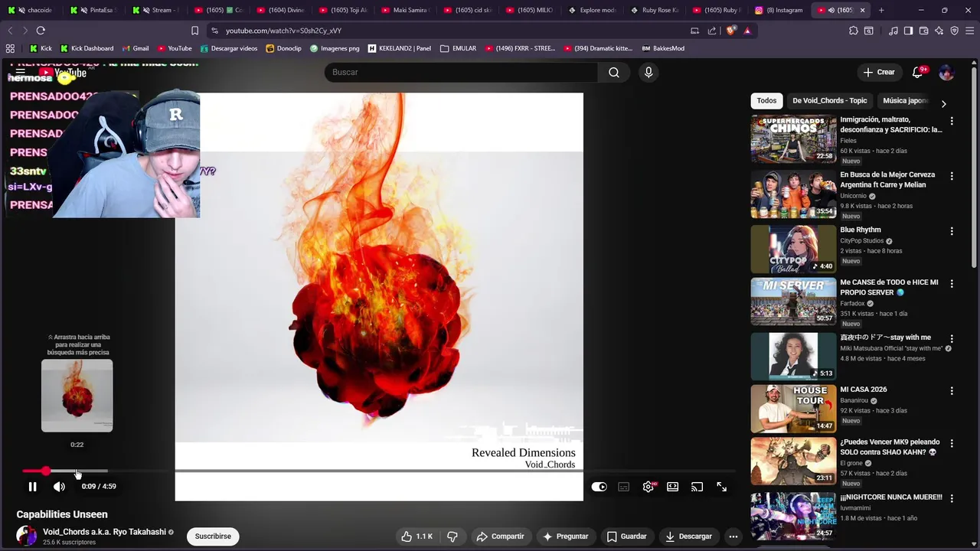
Task: Click the red playhead scrubber dot
Action: pos(46,471)
